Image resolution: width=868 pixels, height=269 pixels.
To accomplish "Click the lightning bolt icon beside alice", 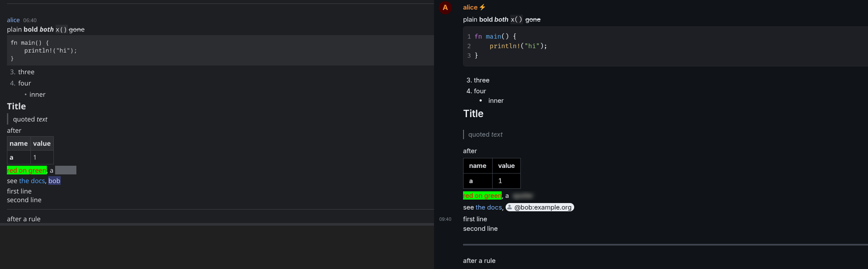I will [482, 7].
